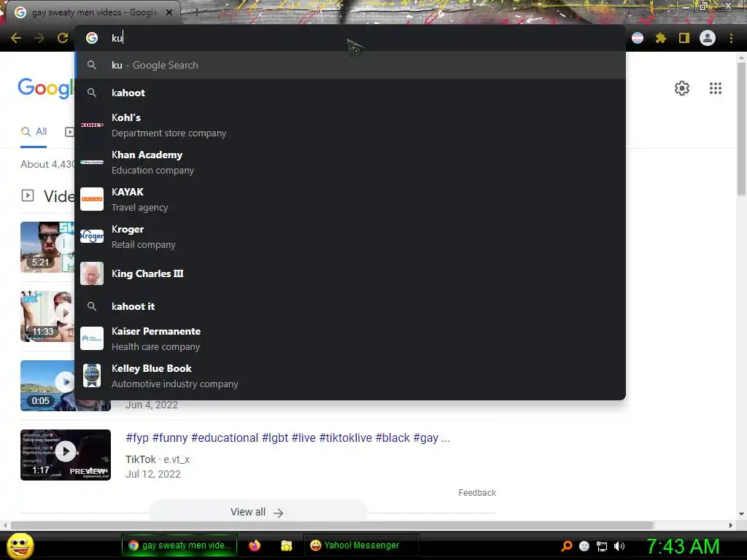Click the 'Jul 12, 2022' date text
747x560 pixels.
(153, 474)
